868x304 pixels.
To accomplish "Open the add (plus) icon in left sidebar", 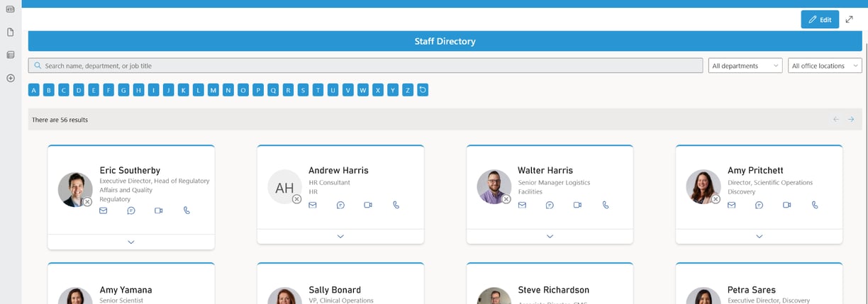I will tap(11, 78).
